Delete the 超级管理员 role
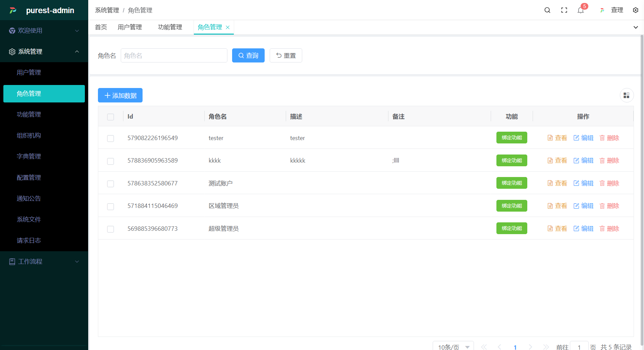644x350 pixels. (x=609, y=228)
